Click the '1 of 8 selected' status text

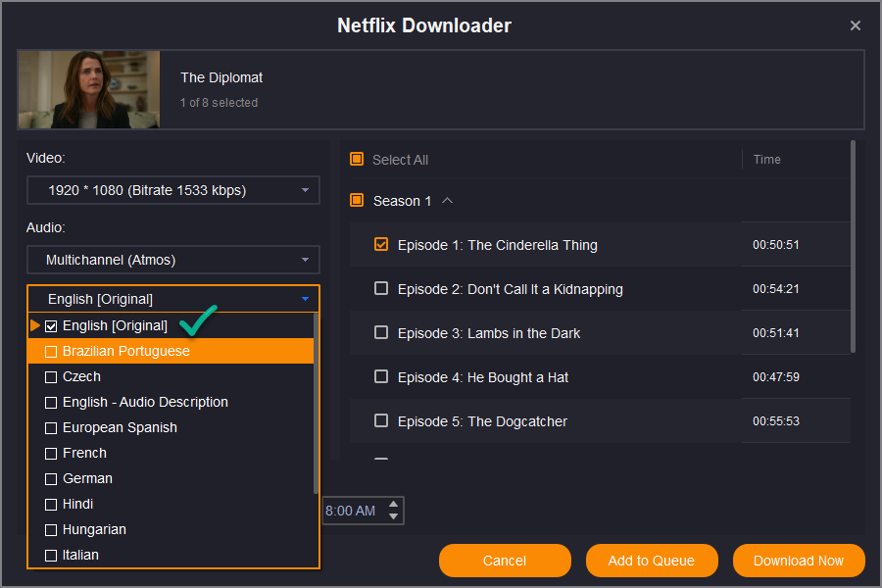coord(219,102)
